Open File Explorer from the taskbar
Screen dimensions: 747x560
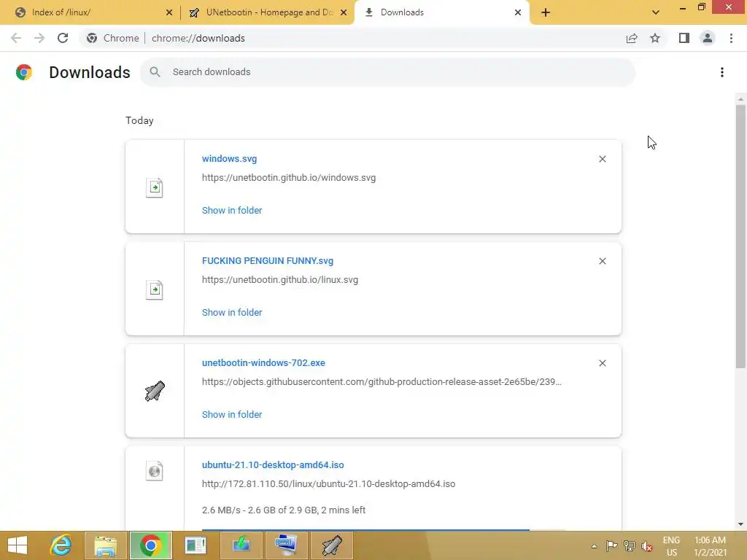coord(105,545)
